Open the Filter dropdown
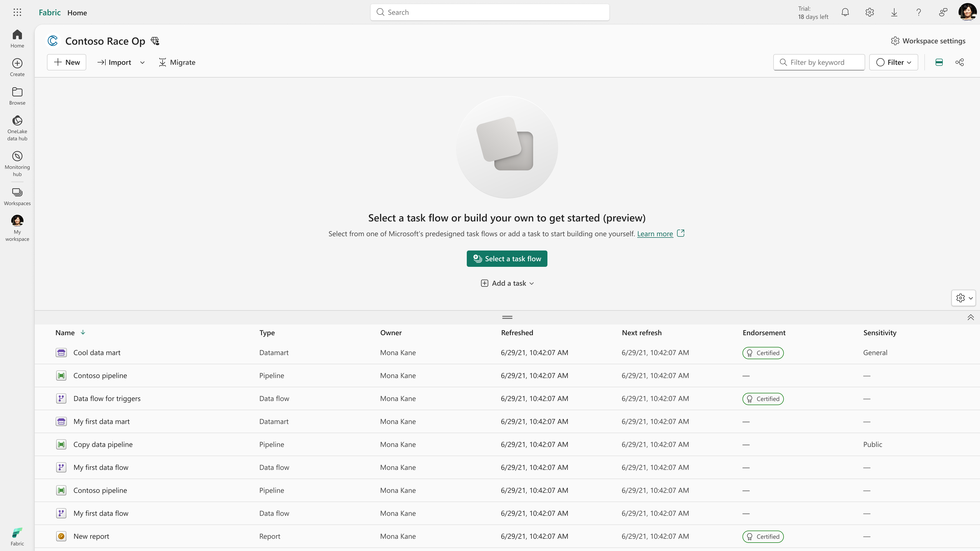The image size is (980, 551). (x=893, y=62)
